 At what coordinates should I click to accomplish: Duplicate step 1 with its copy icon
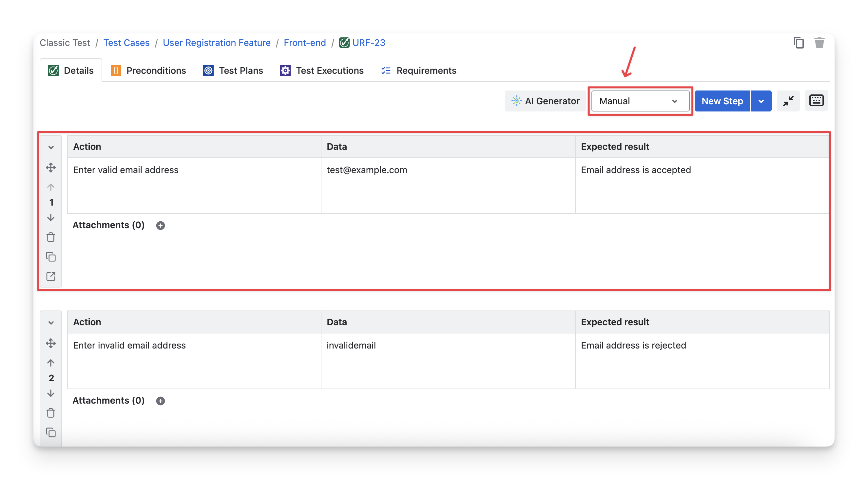(x=51, y=257)
